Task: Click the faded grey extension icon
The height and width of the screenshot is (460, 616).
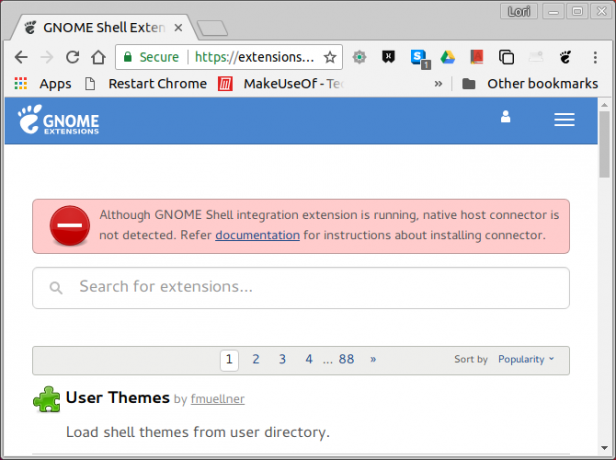Action: point(536,57)
